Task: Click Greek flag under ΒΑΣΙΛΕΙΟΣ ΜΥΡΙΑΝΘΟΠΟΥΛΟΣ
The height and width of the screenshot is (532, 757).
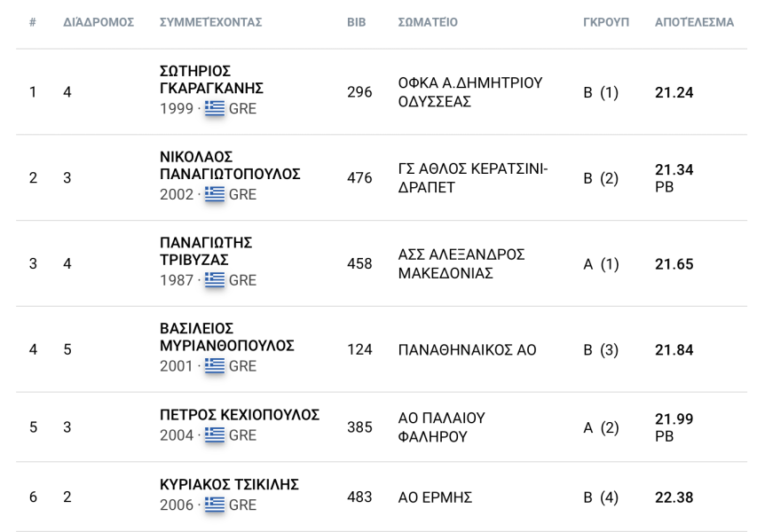Action: pos(214,365)
